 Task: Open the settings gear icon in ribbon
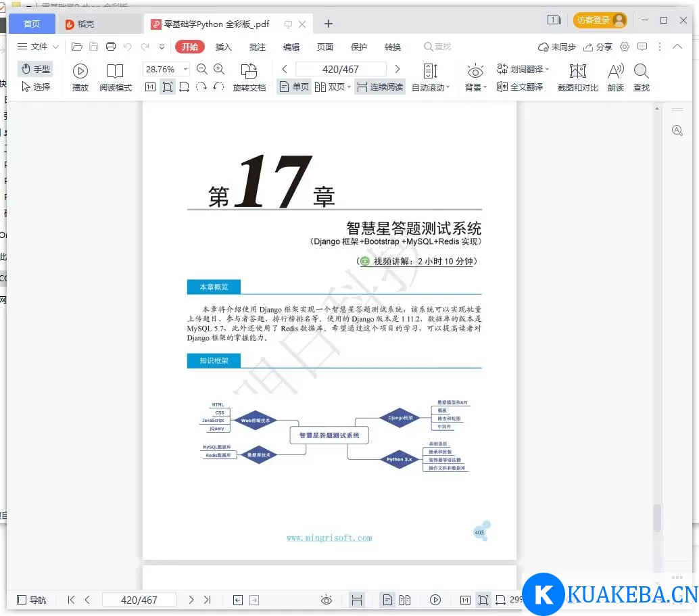[625, 47]
